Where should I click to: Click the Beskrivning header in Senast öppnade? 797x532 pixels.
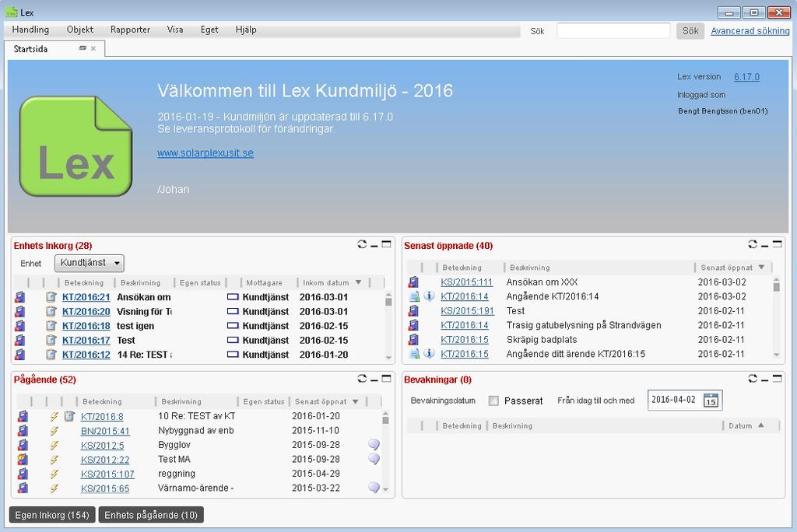pyautogui.click(x=529, y=268)
